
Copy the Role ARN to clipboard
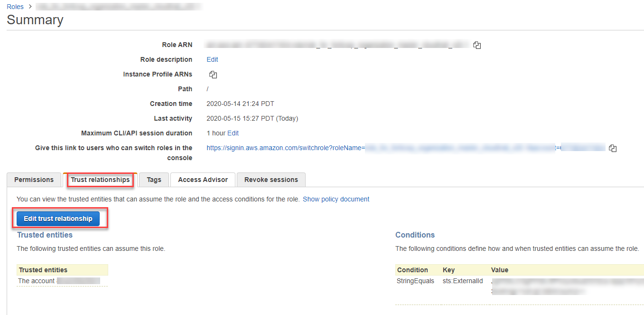(x=477, y=45)
